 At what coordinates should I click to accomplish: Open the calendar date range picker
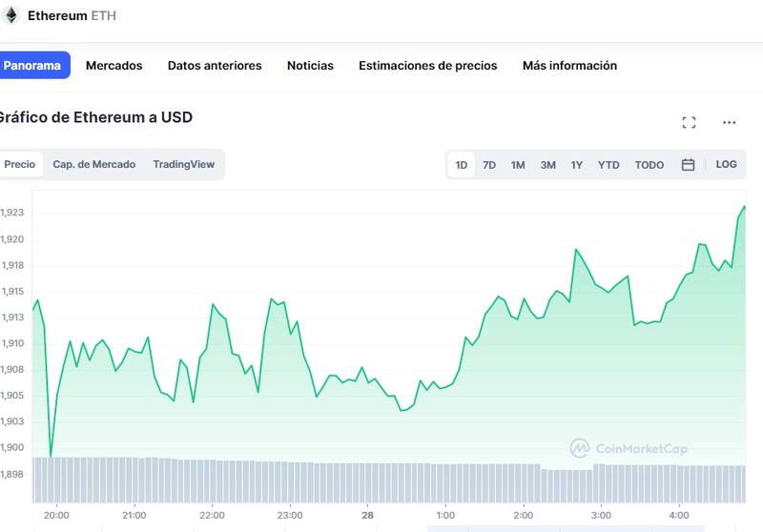pos(688,165)
